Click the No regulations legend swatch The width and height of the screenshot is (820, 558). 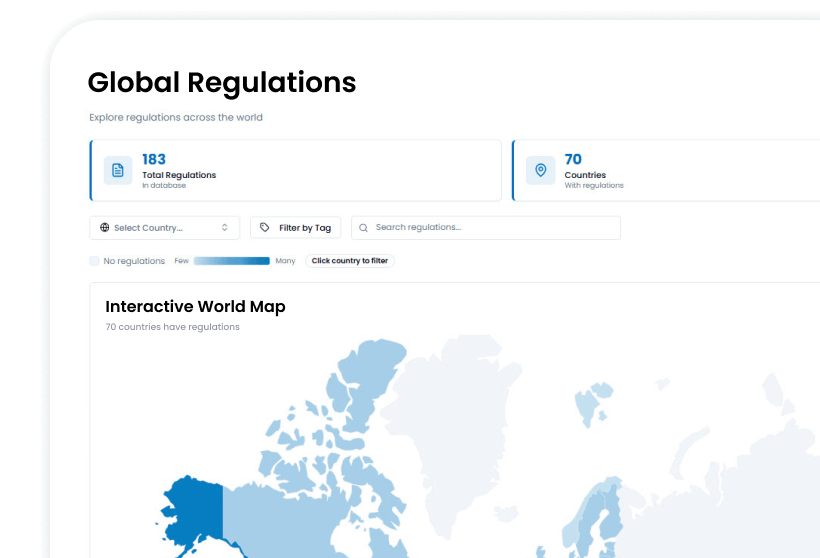tap(94, 260)
